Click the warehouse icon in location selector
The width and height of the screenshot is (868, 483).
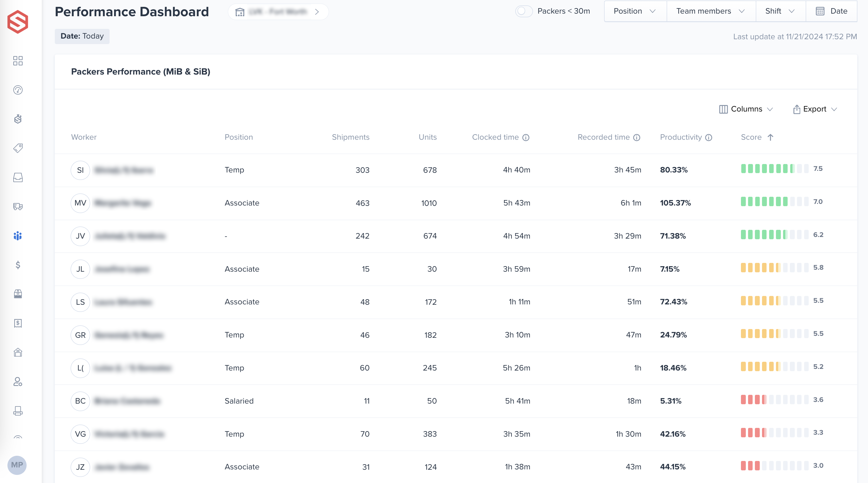pyautogui.click(x=240, y=12)
